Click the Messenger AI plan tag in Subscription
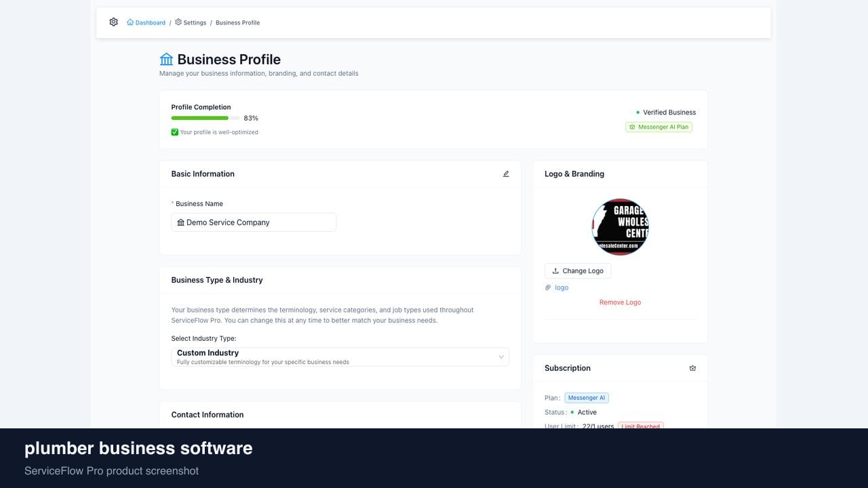This screenshot has height=488, width=868. click(587, 398)
